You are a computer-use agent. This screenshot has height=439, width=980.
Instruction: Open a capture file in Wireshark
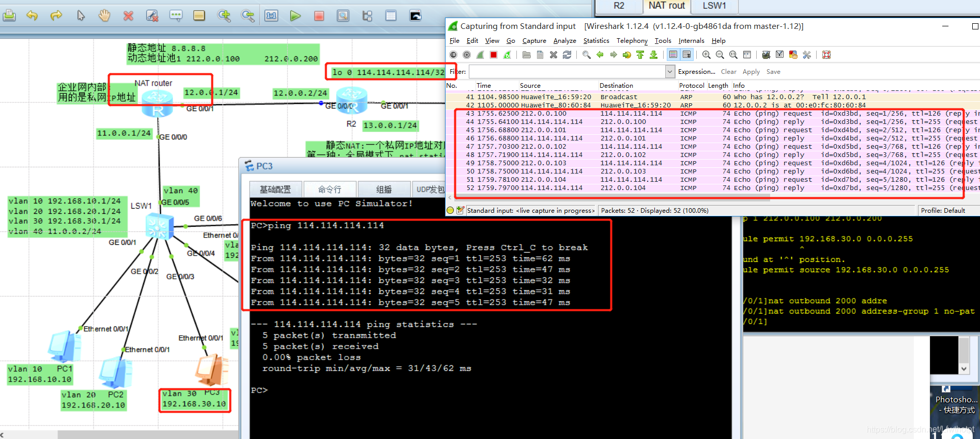coord(526,55)
